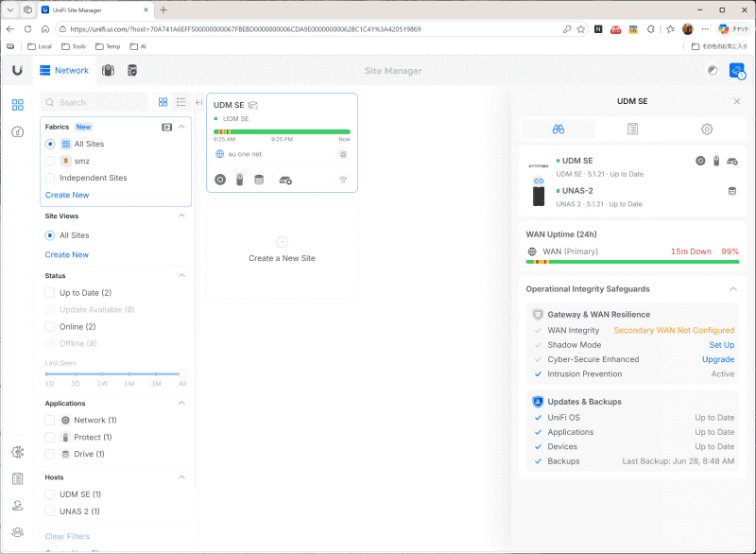Click the shield icon next to Updates & Backups
756x554 pixels.
538,402
